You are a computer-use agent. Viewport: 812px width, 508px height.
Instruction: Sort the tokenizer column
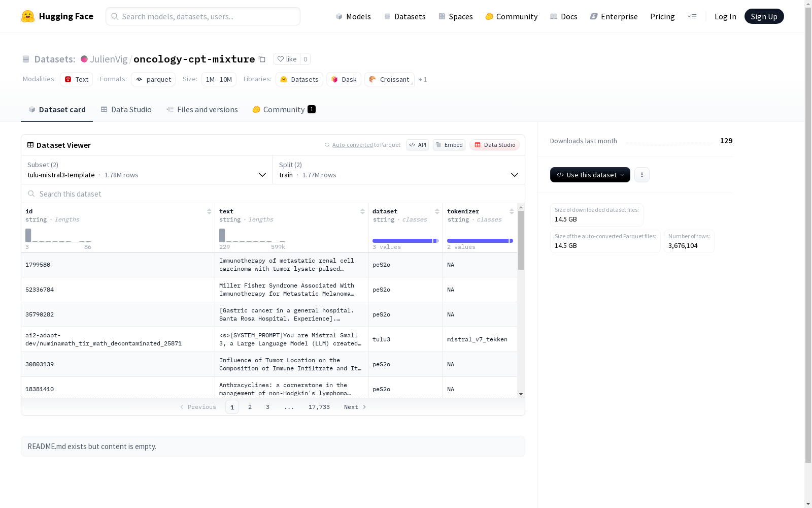pyautogui.click(x=512, y=211)
